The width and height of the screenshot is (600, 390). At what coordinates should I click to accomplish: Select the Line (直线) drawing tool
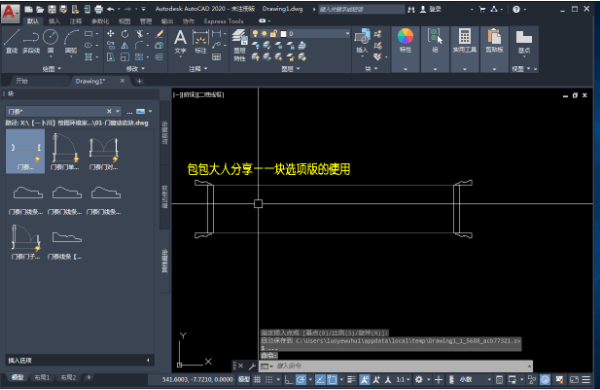point(11,41)
